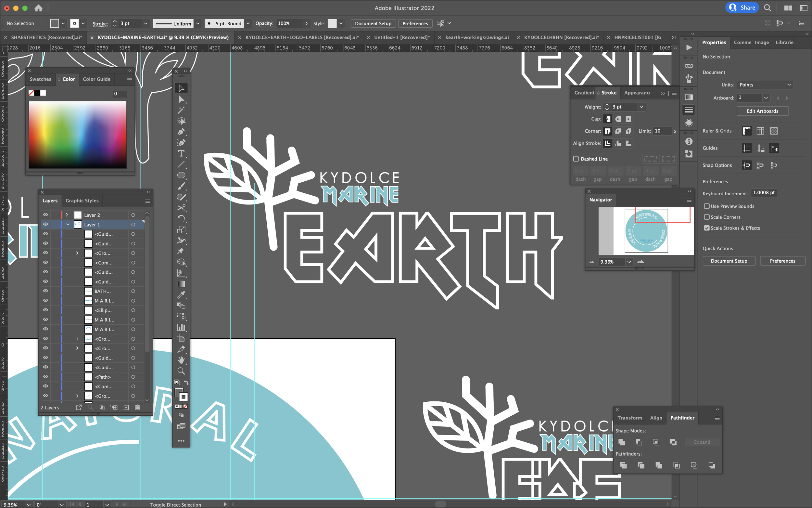Switch to the Swatches tab

pyautogui.click(x=41, y=79)
